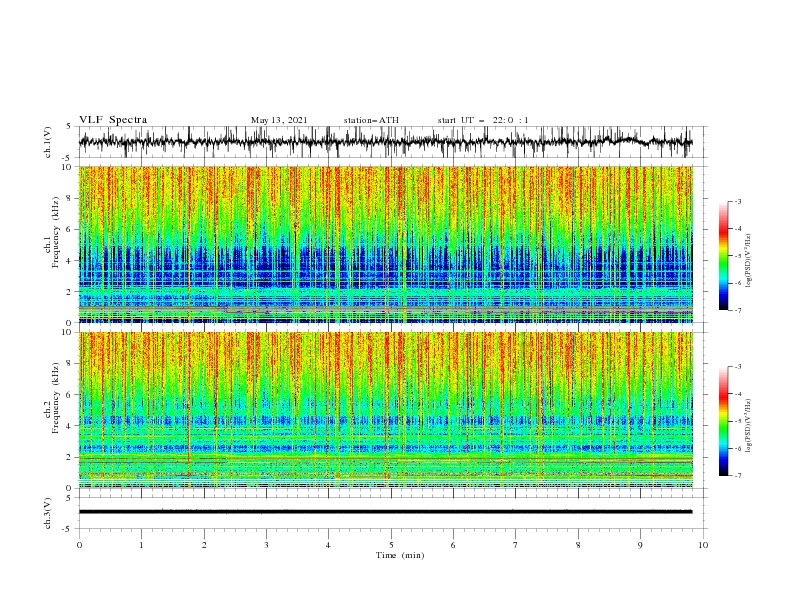Click tick label '10' on the Time axis
This screenshot has height=612, width=792.
[703, 545]
